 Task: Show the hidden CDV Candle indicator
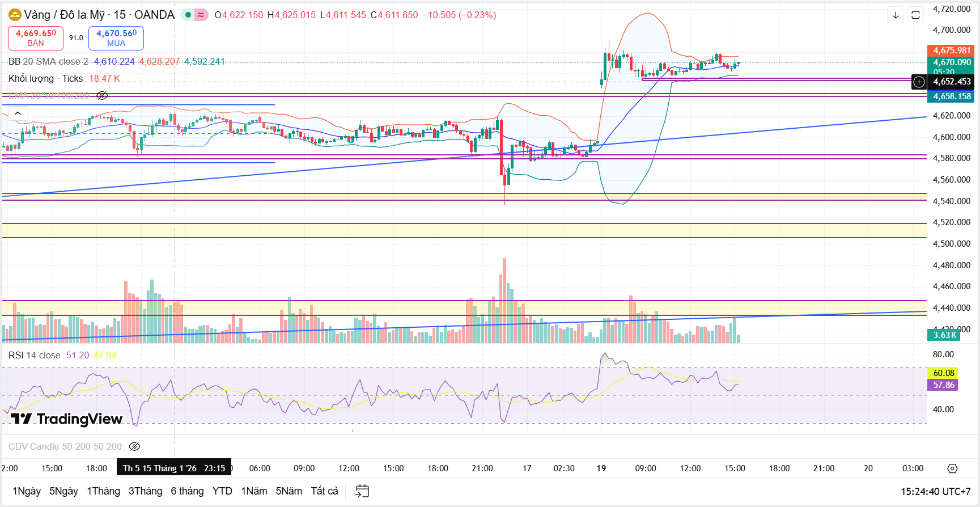point(134,446)
